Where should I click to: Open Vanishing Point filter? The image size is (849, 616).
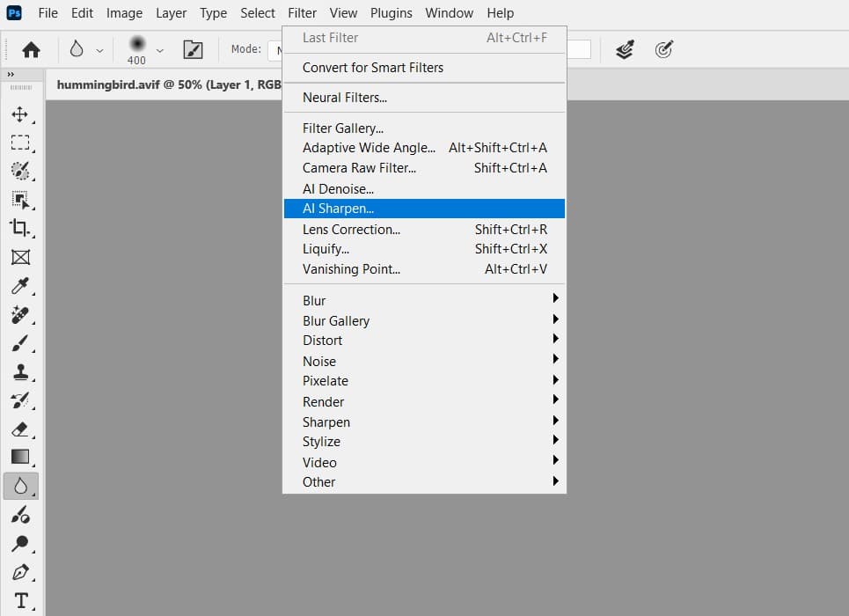(x=424, y=269)
